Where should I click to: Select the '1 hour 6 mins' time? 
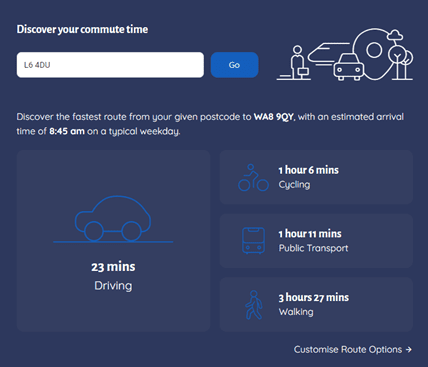tap(309, 170)
